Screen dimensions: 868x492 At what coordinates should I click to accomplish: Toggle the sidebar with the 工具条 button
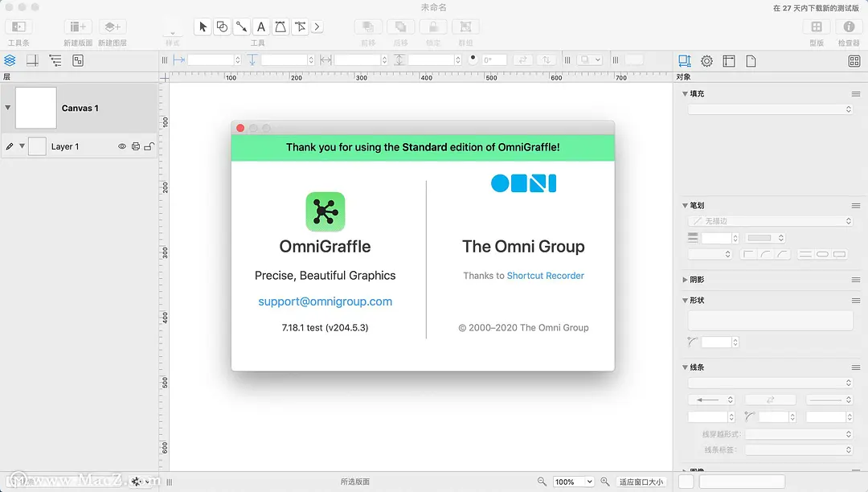pyautogui.click(x=18, y=27)
